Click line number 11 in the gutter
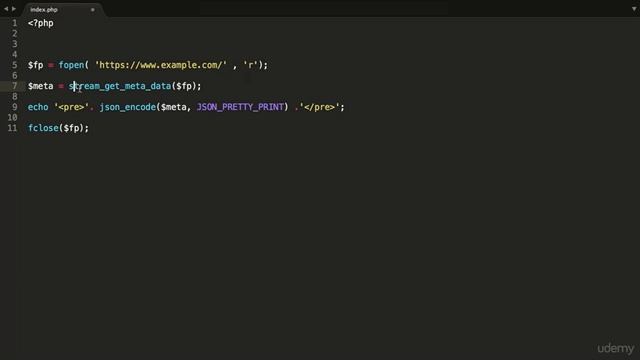Image resolution: width=640 pixels, height=360 pixels. coord(12,128)
